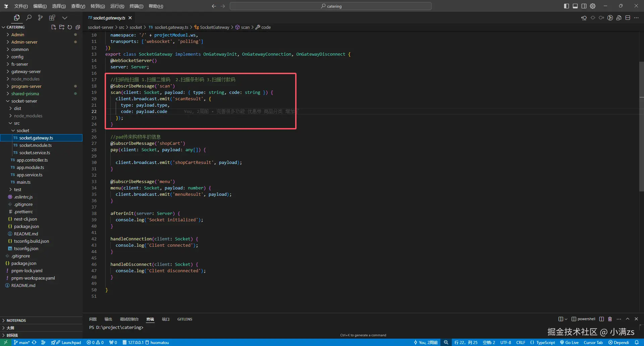This screenshot has height=346, width=644.
Task: Open the 终端(T) menu
Action: click(x=136, y=6)
